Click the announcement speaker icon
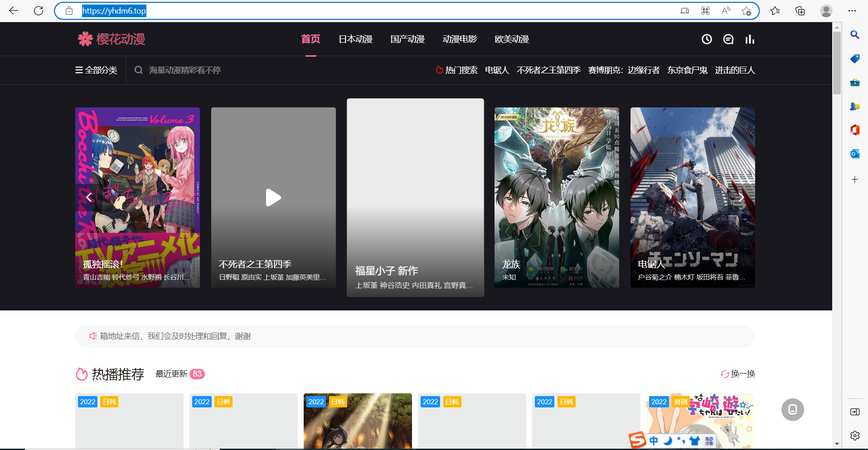The height and width of the screenshot is (450, 868). point(93,336)
